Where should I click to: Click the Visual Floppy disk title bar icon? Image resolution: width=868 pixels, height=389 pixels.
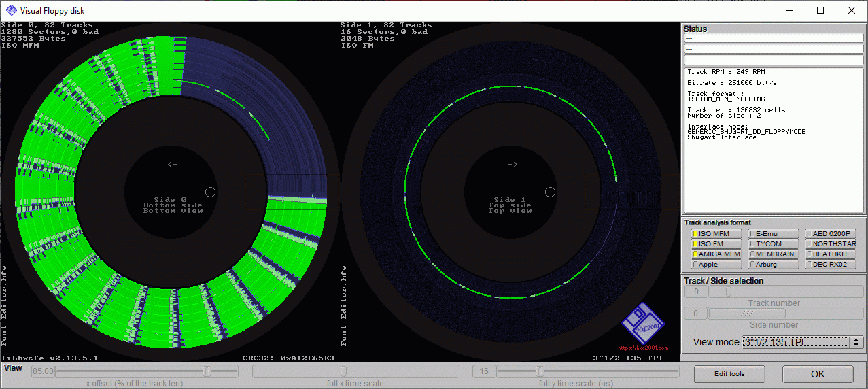click(12, 10)
